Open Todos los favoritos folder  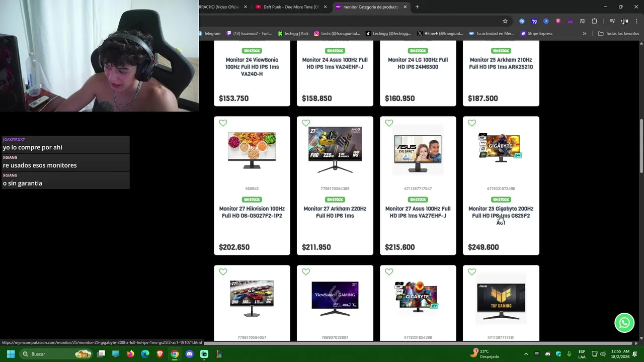pos(618,34)
